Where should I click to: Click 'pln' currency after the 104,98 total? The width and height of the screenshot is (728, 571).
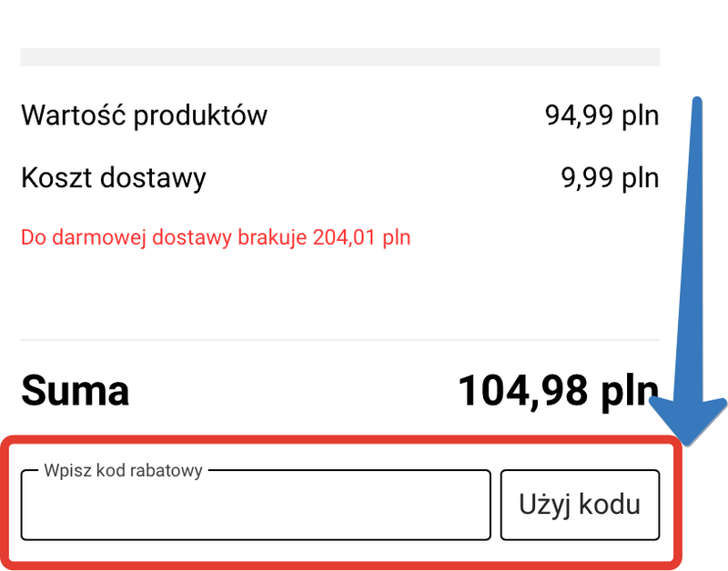click(627, 393)
